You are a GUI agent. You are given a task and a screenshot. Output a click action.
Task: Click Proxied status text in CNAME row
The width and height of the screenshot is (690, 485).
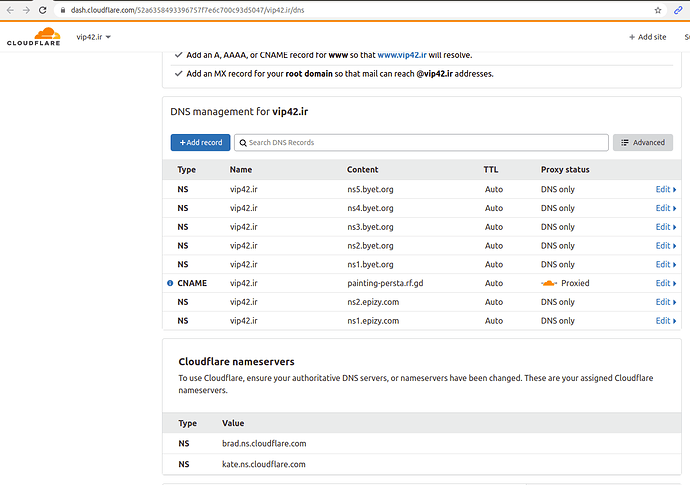tap(575, 283)
